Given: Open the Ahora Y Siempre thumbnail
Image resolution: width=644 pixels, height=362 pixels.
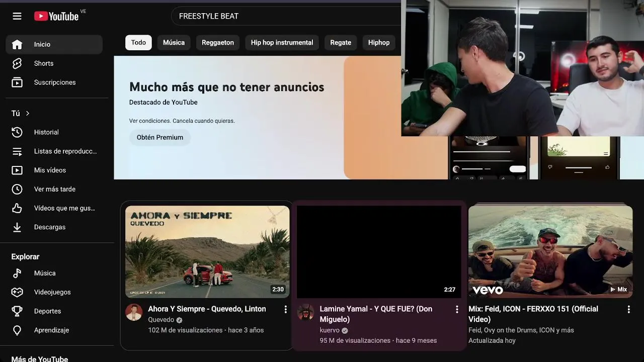Looking at the screenshot, I should (207, 252).
